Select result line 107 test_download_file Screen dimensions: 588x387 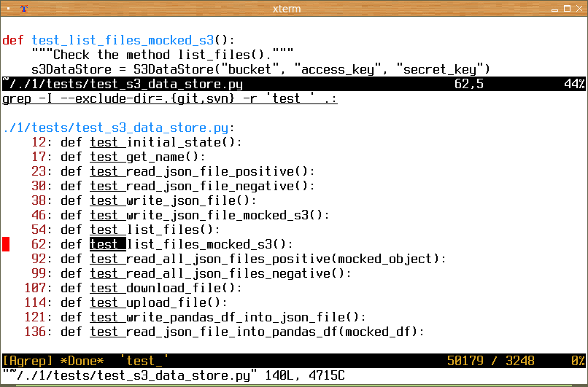[x=133, y=289]
